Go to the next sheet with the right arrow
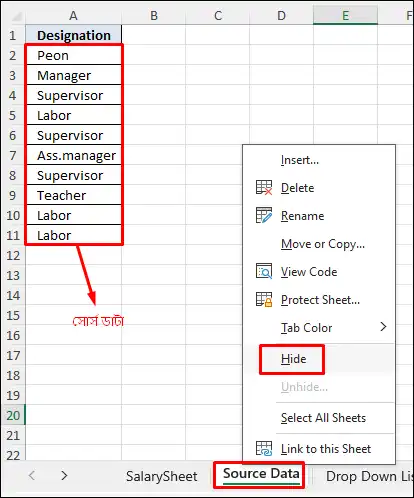 click(x=64, y=475)
